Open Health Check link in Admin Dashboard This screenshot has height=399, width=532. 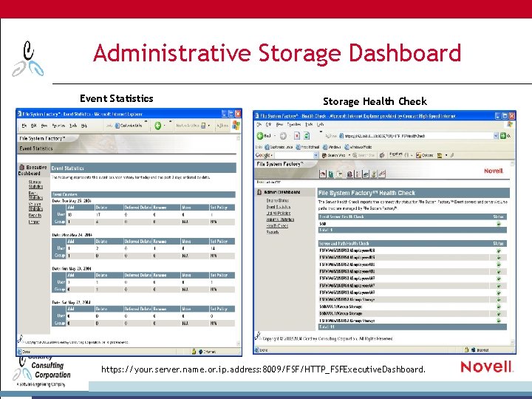click(x=277, y=225)
